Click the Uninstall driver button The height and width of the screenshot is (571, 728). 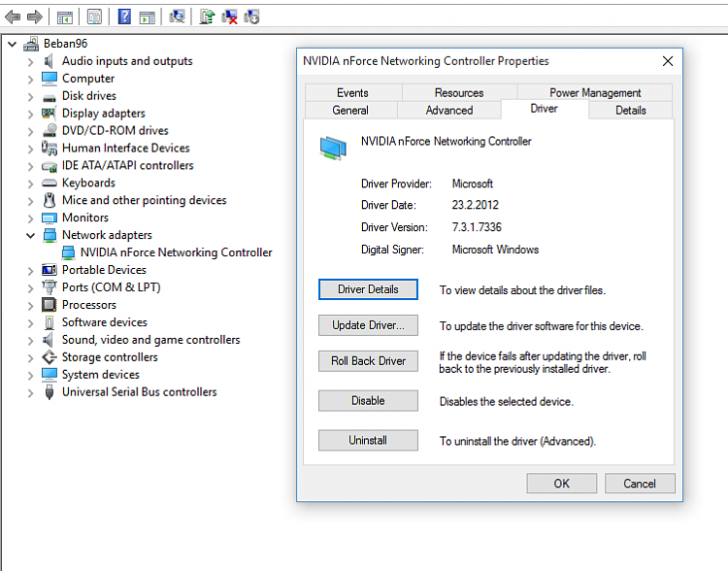click(368, 440)
